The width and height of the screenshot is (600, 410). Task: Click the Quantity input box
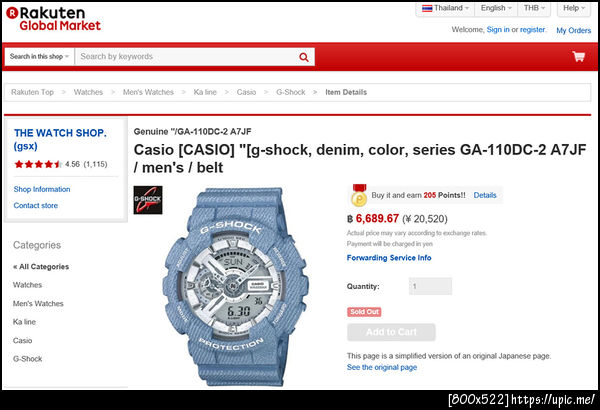point(430,286)
